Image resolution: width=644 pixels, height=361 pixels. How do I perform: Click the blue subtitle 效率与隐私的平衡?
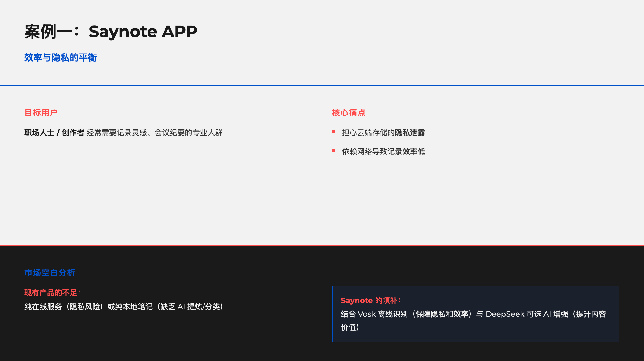[61, 58]
